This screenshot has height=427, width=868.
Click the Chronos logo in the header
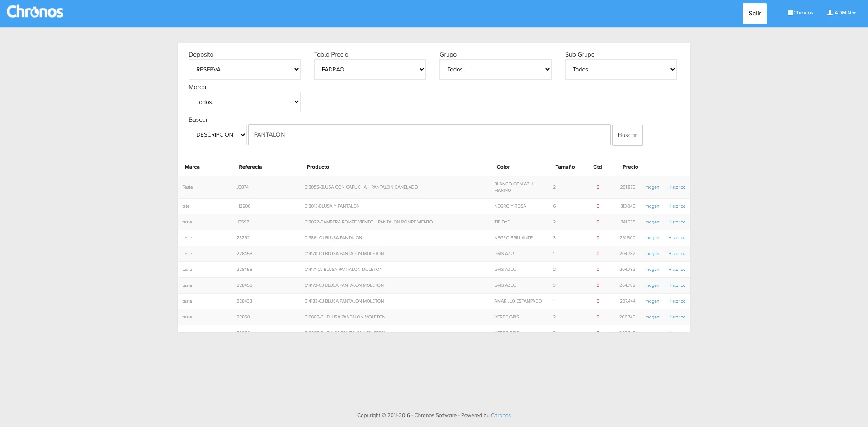click(35, 12)
